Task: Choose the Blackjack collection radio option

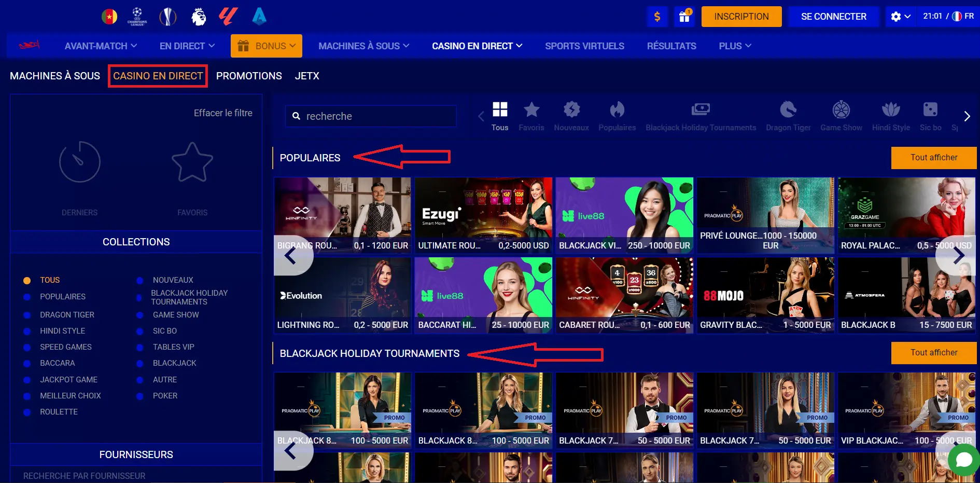Action: coord(140,363)
